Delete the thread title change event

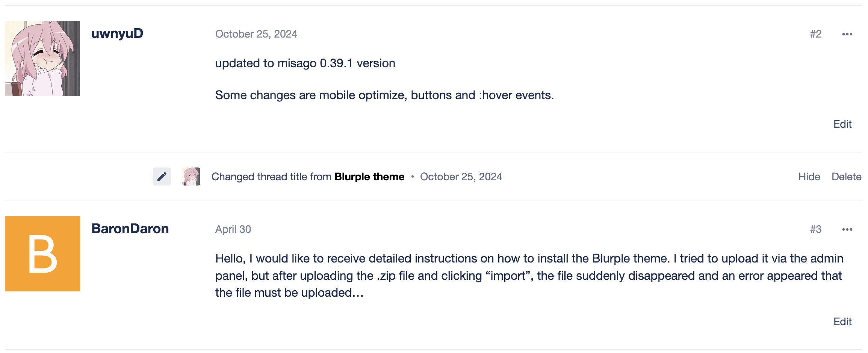click(846, 177)
